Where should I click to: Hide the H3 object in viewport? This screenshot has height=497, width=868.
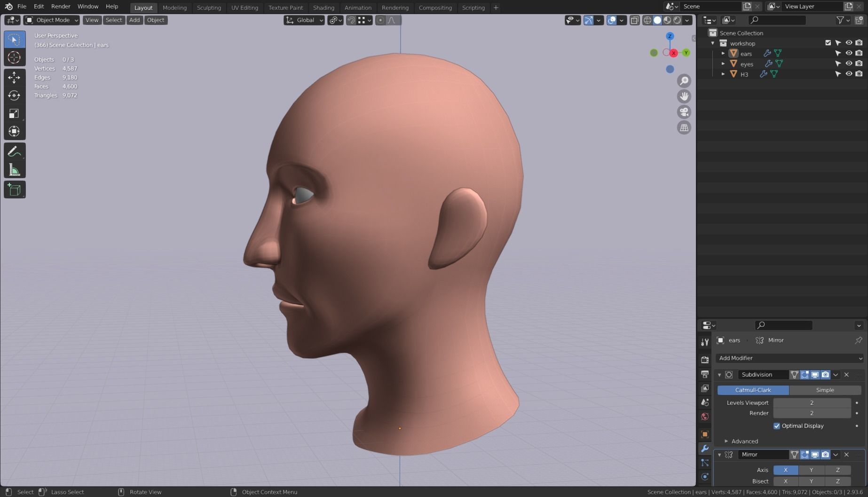(849, 74)
